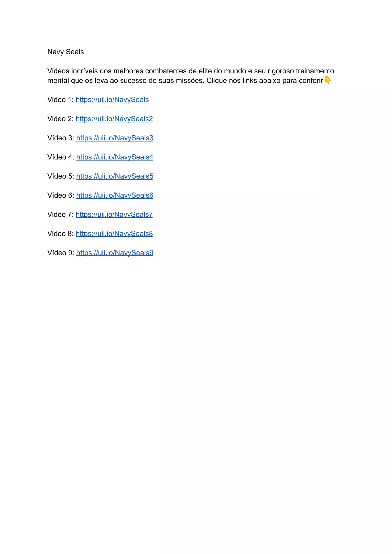The width and height of the screenshot is (392, 554).
Task: Click the word 'treinamento' in the paragraph
Action: (x=315, y=71)
